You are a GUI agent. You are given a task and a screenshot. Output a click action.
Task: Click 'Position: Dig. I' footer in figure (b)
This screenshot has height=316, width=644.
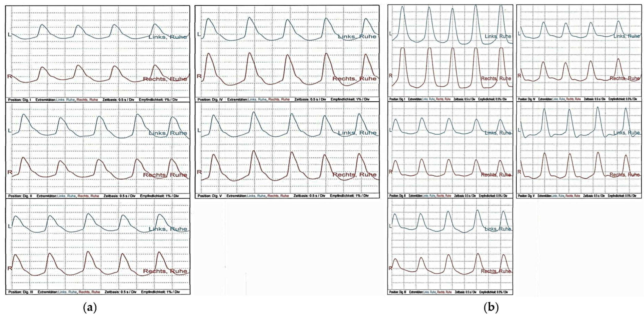pyautogui.click(x=397, y=100)
